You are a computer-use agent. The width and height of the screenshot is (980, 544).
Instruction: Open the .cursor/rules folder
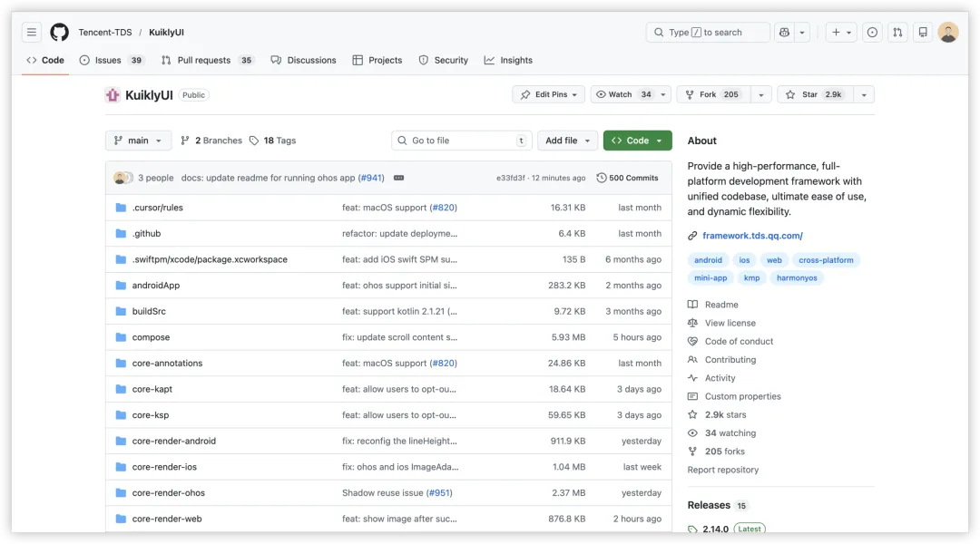[158, 208]
